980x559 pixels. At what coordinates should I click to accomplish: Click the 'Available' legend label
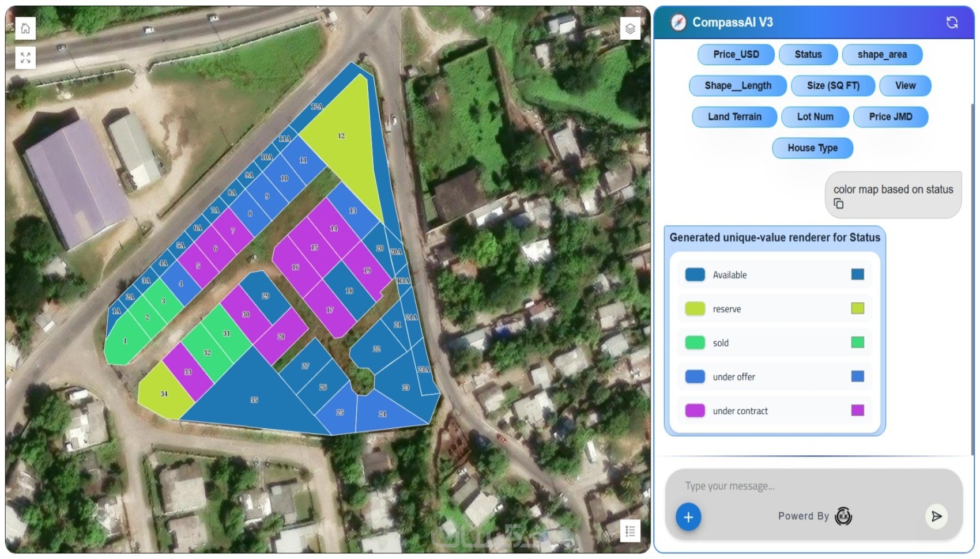coord(729,275)
